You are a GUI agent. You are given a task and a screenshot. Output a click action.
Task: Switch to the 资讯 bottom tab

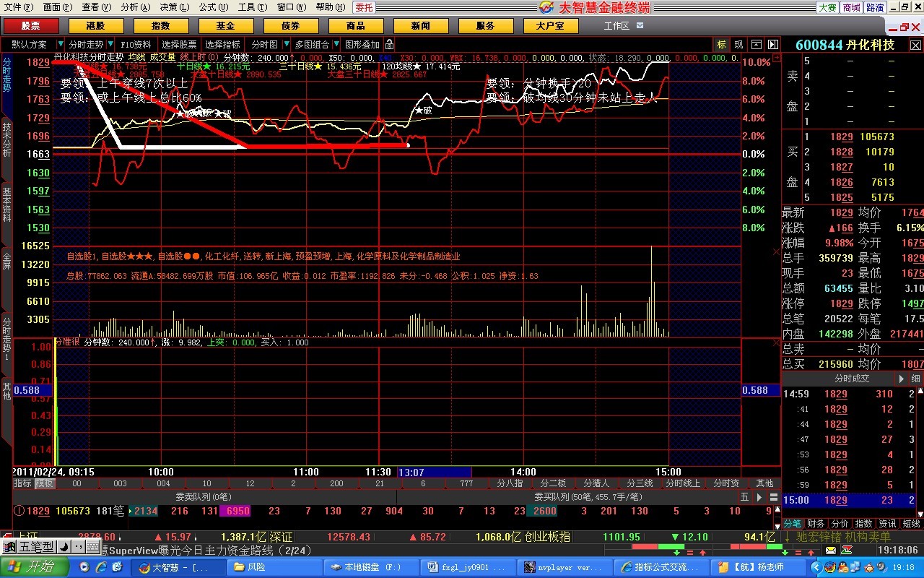click(x=888, y=523)
